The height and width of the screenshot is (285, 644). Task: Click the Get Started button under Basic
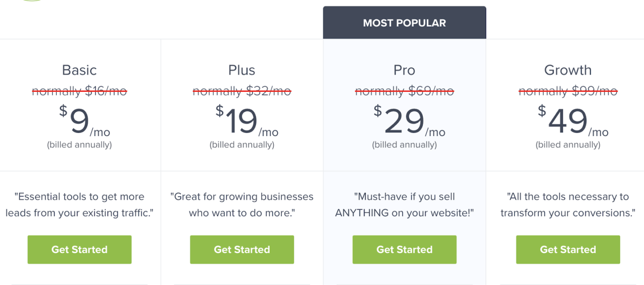(79, 250)
